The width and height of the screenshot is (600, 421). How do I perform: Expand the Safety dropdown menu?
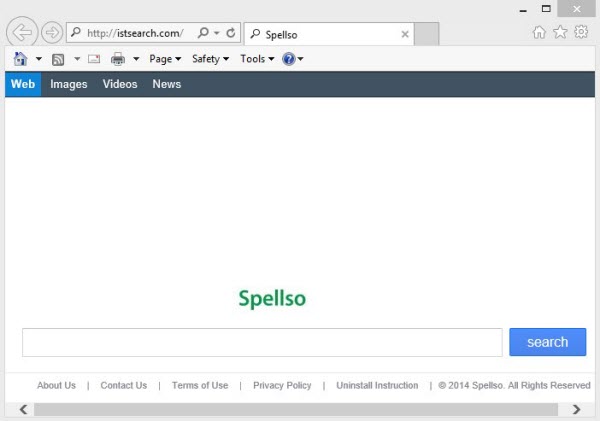click(x=210, y=59)
